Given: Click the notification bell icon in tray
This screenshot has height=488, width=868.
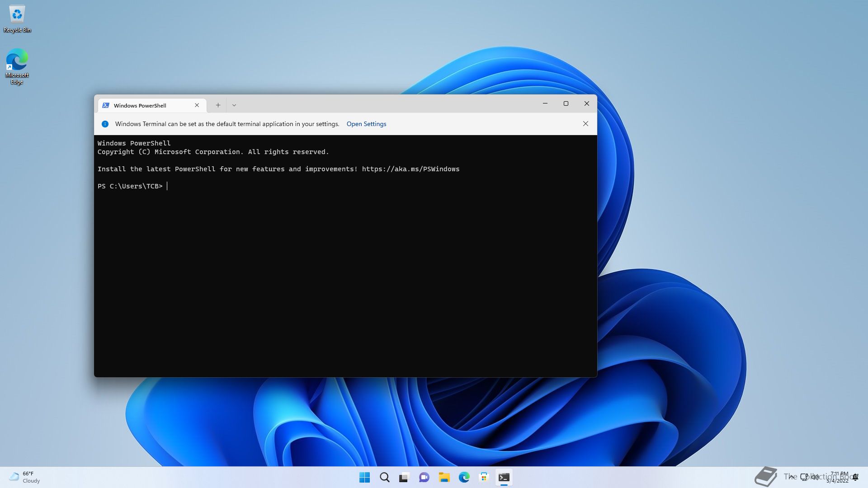Looking at the screenshot, I should pos(855,477).
